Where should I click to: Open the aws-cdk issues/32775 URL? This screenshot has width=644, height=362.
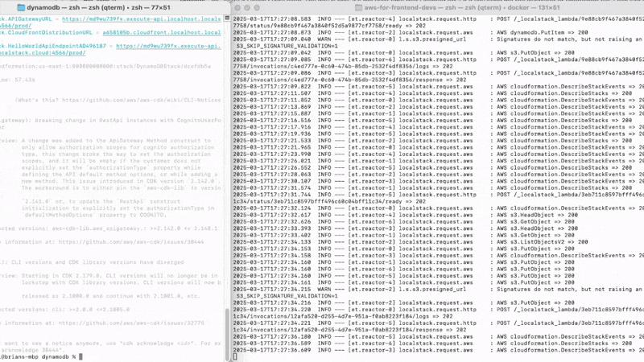pos(131,323)
